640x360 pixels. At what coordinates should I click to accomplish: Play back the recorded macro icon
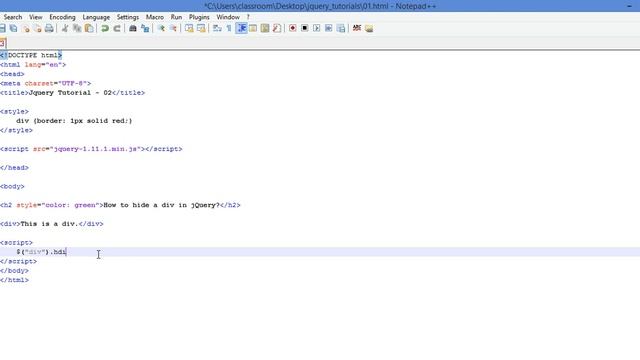click(x=317, y=28)
